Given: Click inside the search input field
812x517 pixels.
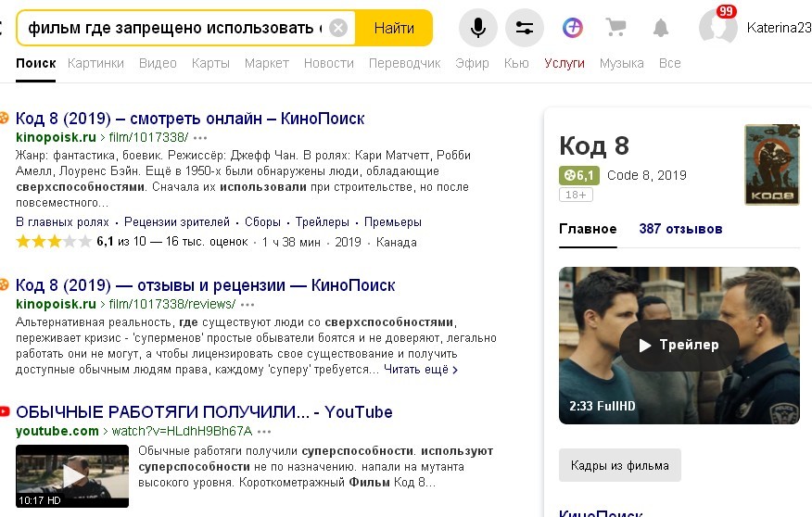Looking at the screenshot, I should click(x=176, y=28).
